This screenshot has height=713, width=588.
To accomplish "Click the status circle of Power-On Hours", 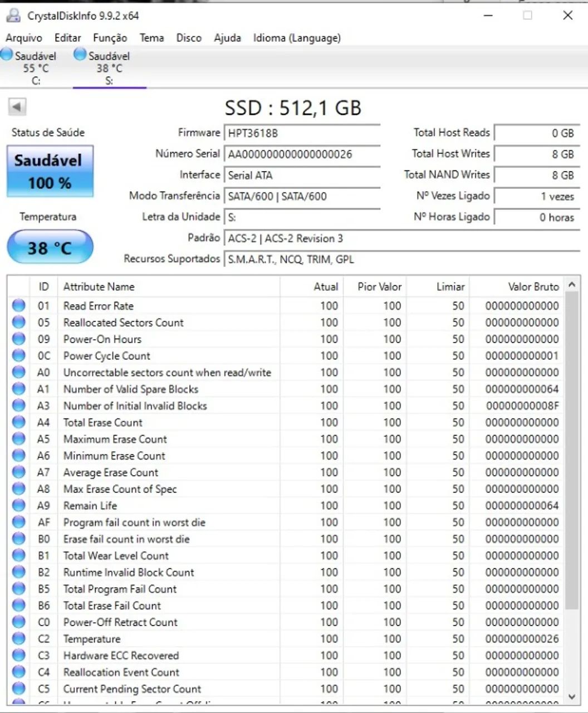I will [x=19, y=339].
